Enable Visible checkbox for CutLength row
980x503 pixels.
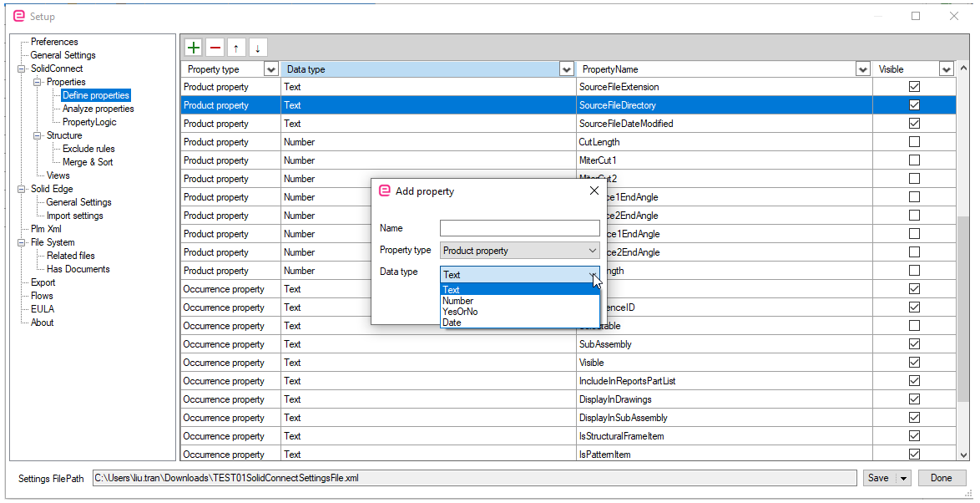[914, 142]
